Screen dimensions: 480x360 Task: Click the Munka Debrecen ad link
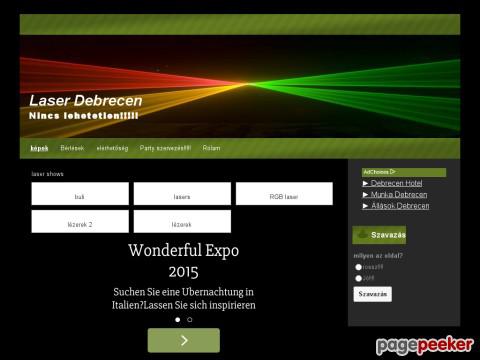[395, 194]
